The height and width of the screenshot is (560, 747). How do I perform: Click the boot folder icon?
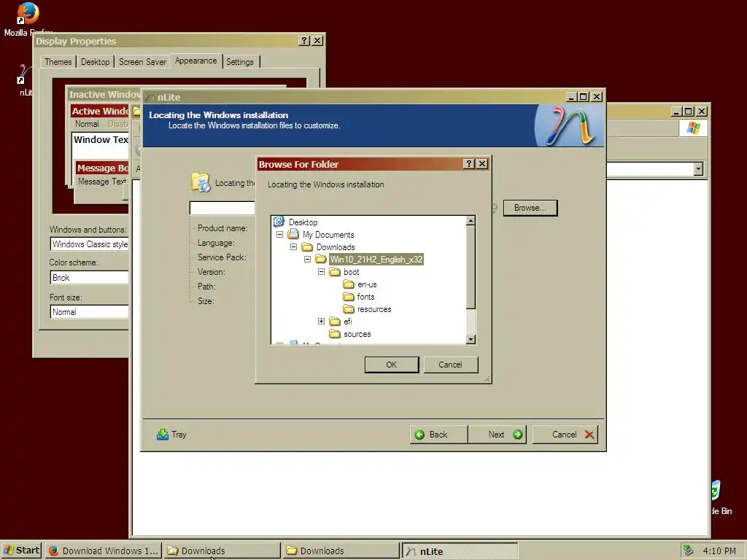[x=335, y=271]
